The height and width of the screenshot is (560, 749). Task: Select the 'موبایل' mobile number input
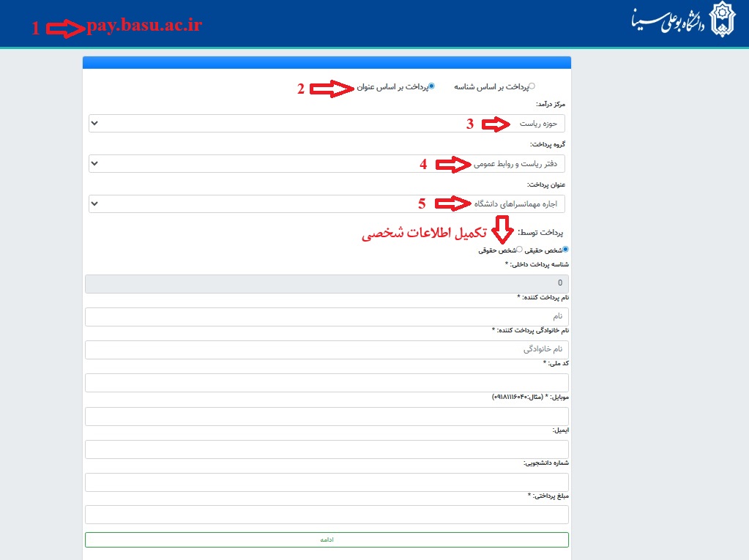327,417
